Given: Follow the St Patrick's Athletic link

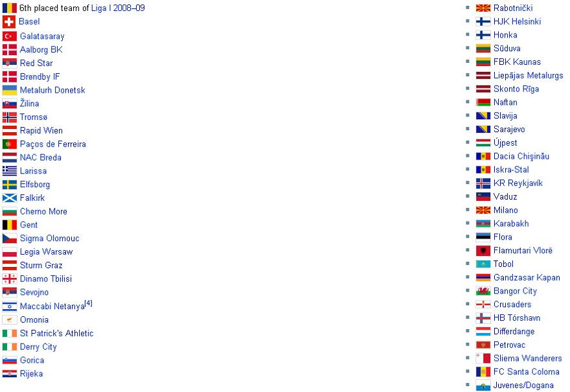Looking at the screenshot, I should 56,333.
